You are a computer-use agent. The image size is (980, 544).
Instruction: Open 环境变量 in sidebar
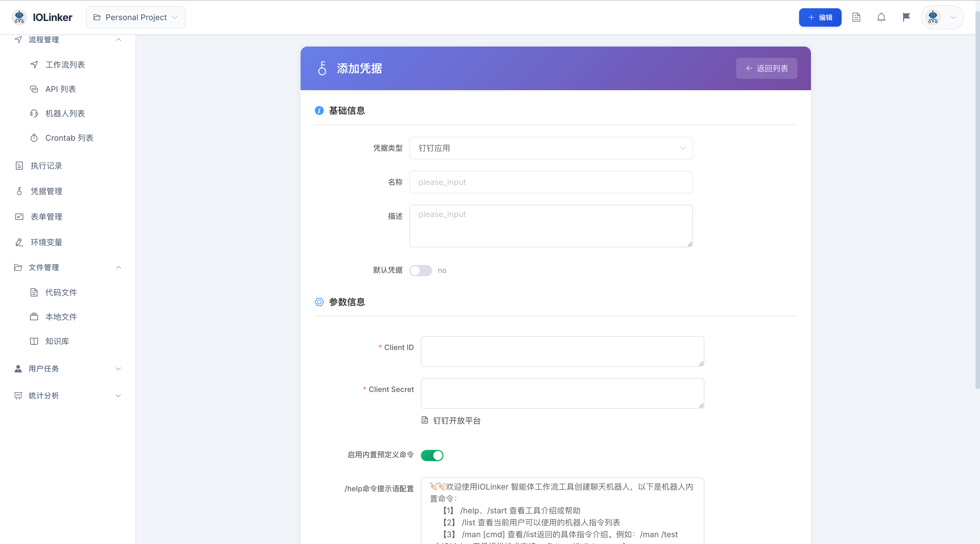47,242
